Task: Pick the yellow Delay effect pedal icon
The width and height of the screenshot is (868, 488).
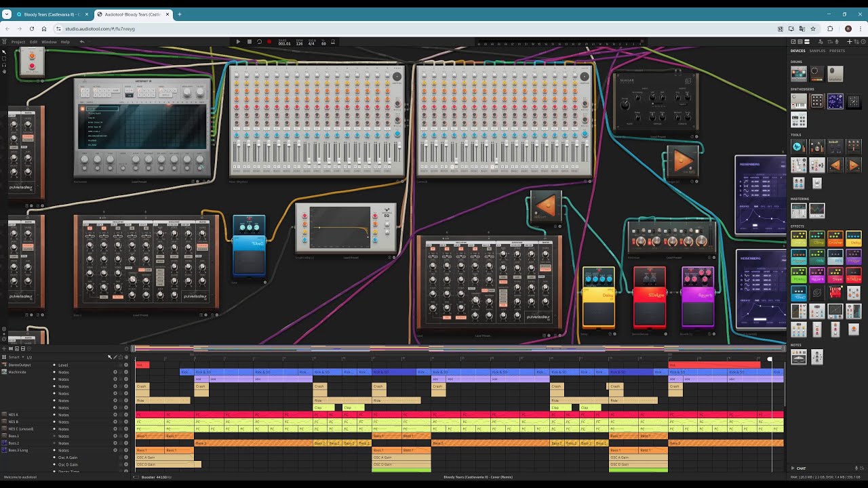Action: [854, 238]
